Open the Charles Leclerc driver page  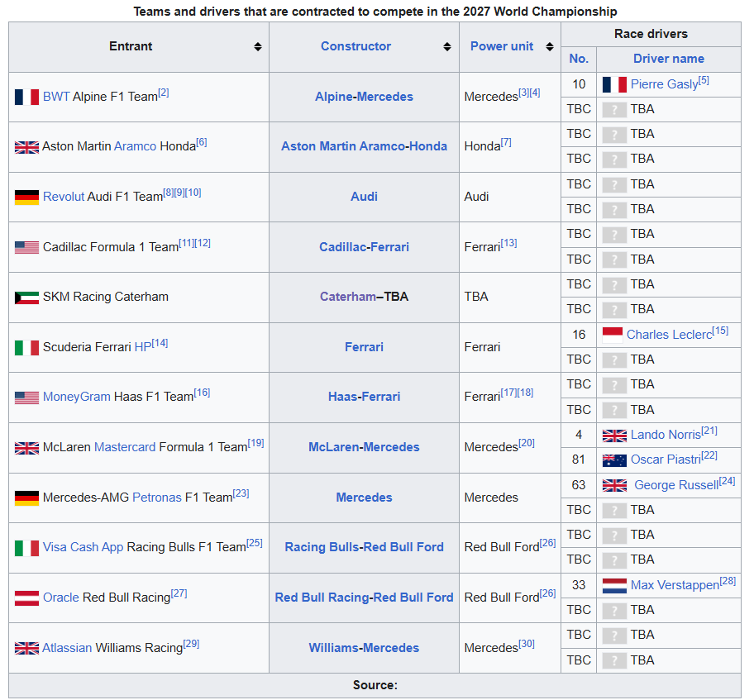coord(669,335)
